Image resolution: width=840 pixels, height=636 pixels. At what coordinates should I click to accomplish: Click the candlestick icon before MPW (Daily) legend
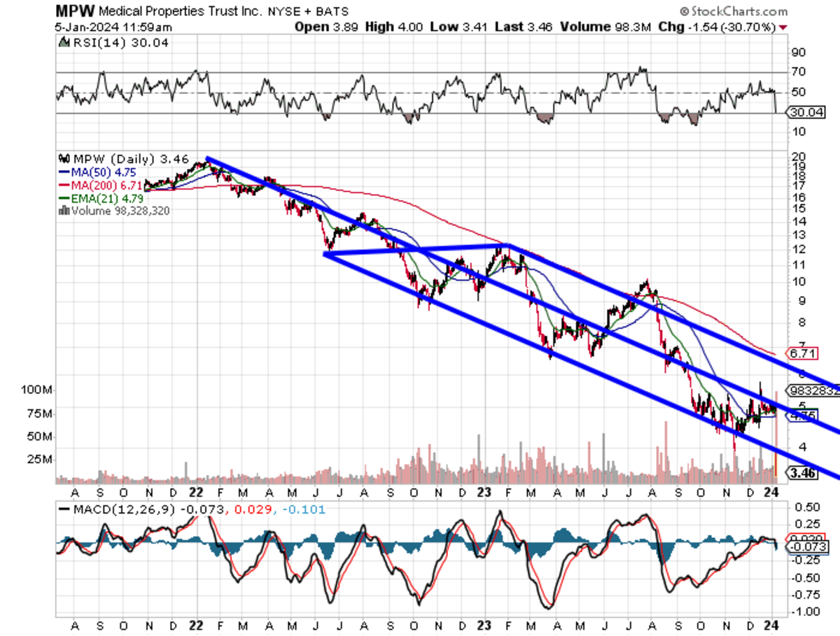tap(65, 159)
